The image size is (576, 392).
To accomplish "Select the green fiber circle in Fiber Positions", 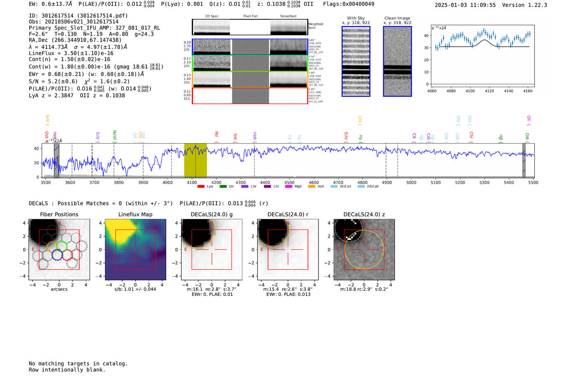I will (62, 246).
